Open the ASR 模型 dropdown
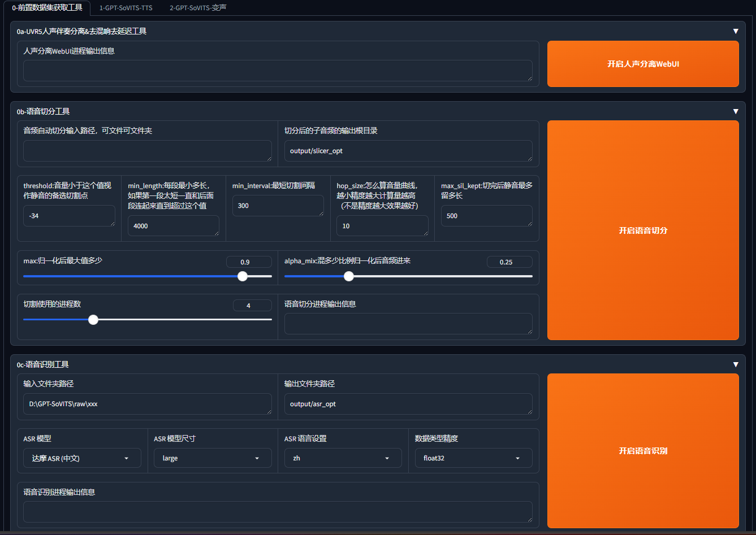Screen dimensions: 756x535 [82, 458]
